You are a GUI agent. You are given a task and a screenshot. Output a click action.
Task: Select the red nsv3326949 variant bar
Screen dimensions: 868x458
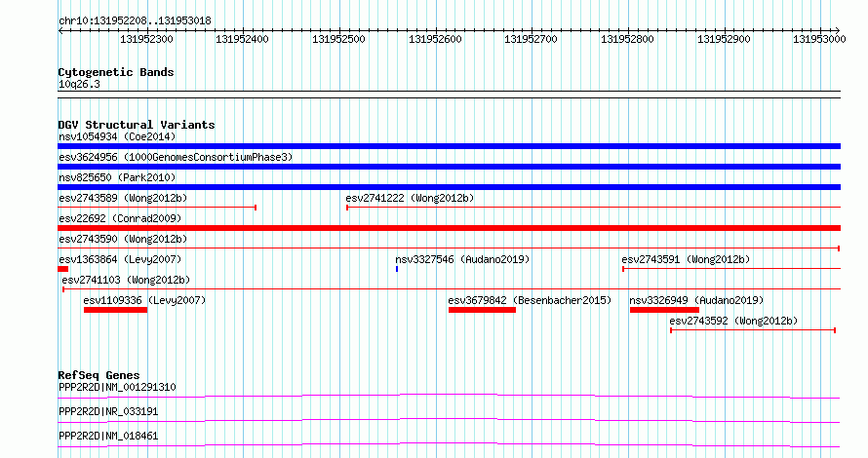click(664, 310)
